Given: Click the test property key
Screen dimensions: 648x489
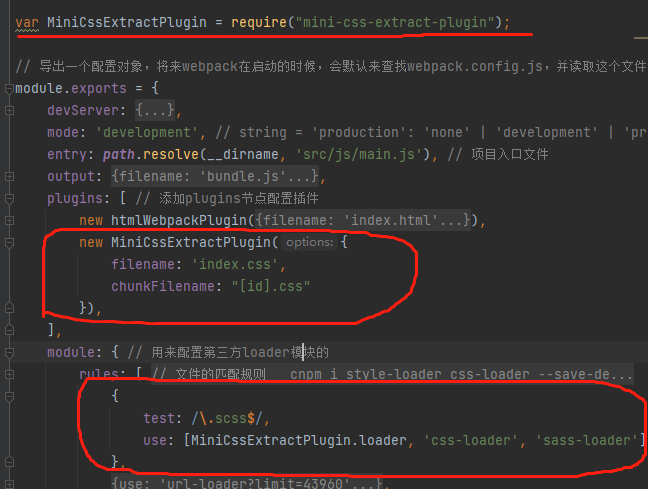Looking at the screenshot, I should (x=159, y=418).
